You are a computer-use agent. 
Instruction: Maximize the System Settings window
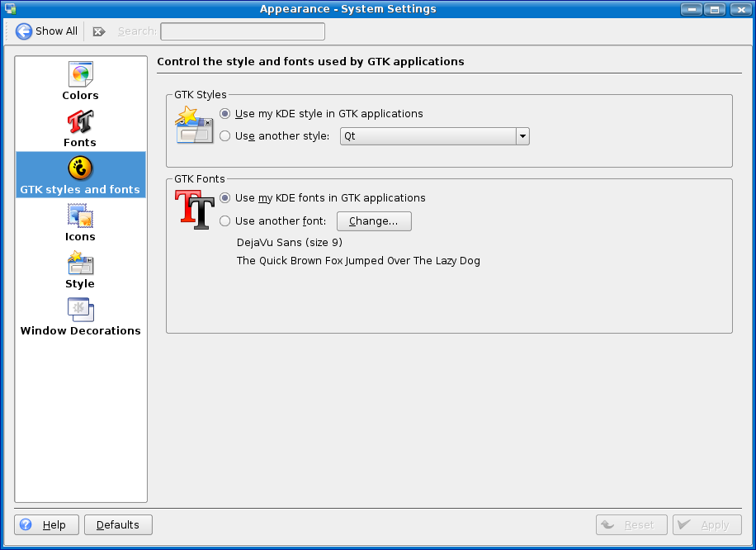[x=715, y=9]
